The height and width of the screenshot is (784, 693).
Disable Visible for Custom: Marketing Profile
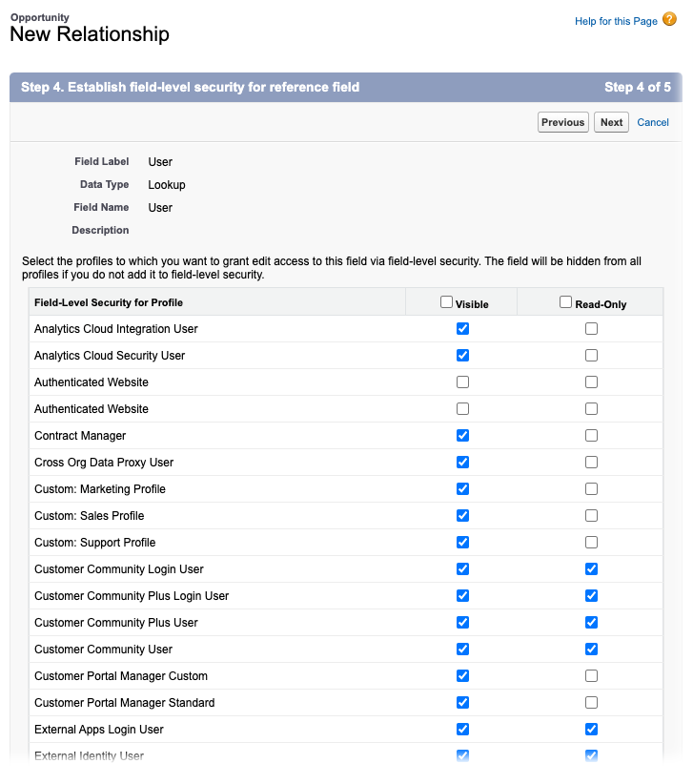(x=462, y=489)
